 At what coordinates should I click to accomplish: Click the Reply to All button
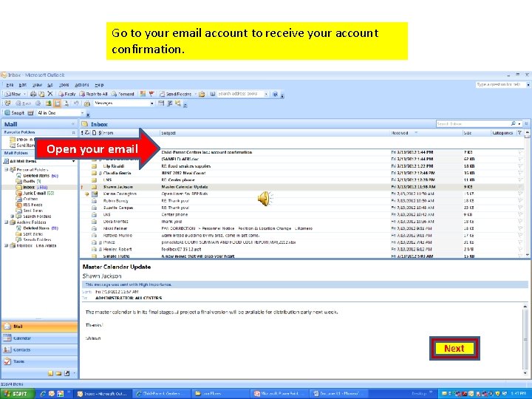click(x=93, y=94)
